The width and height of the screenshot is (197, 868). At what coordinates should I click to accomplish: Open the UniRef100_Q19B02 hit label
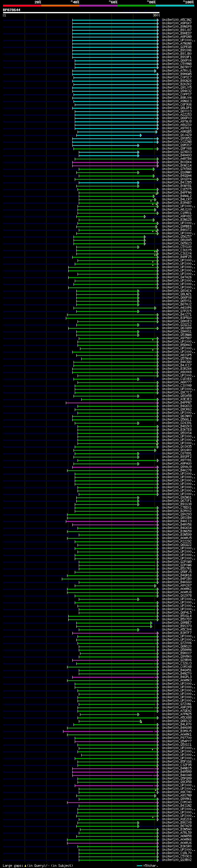(x=177, y=860)
